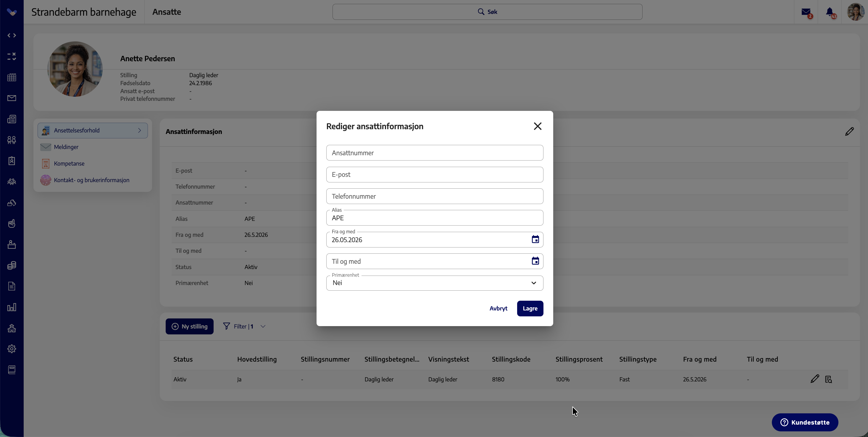This screenshot has width=868, height=437.
Task: Cancel editing with Avbryt
Action: tap(498, 308)
